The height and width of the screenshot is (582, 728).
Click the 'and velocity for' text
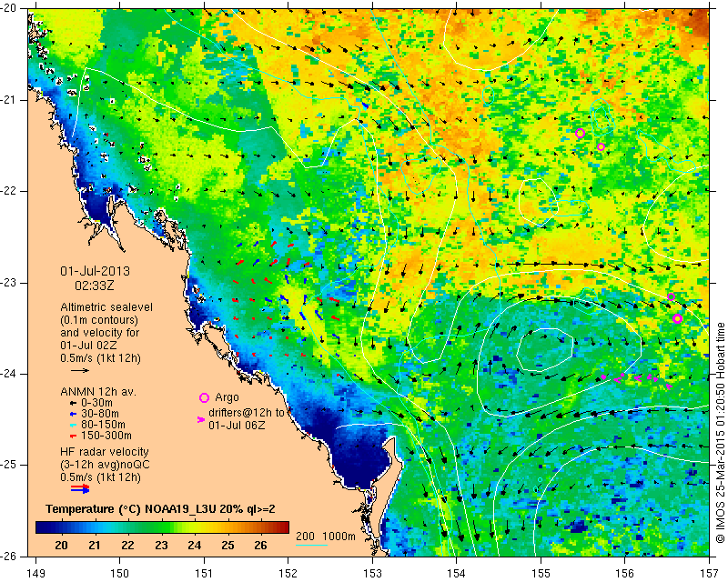pos(100,332)
